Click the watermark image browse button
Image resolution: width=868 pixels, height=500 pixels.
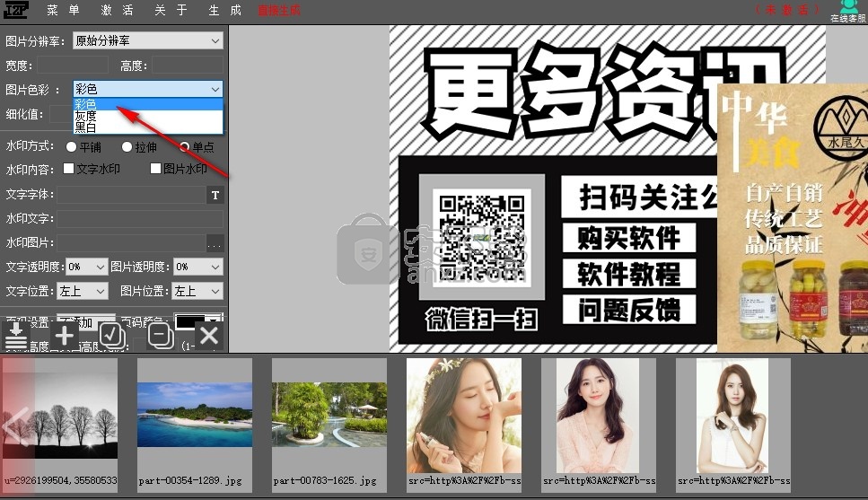(x=215, y=243)
